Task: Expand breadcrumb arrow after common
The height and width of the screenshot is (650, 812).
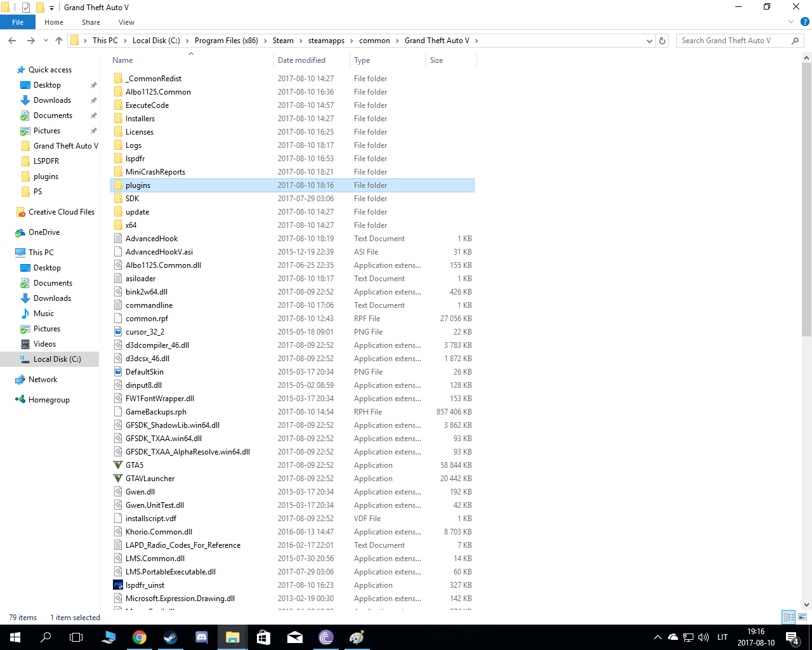Action: pyautogui.click(x=397, y=41)
